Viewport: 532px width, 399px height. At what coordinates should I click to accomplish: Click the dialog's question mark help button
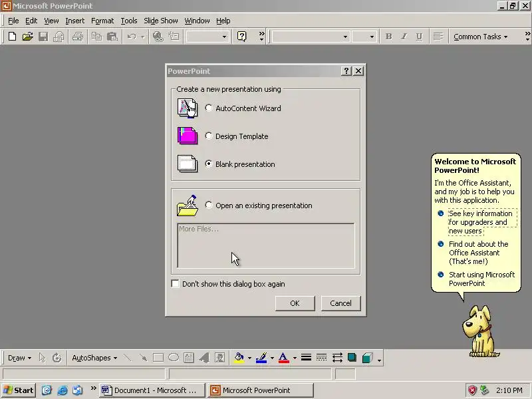click(x=346, y=71)
